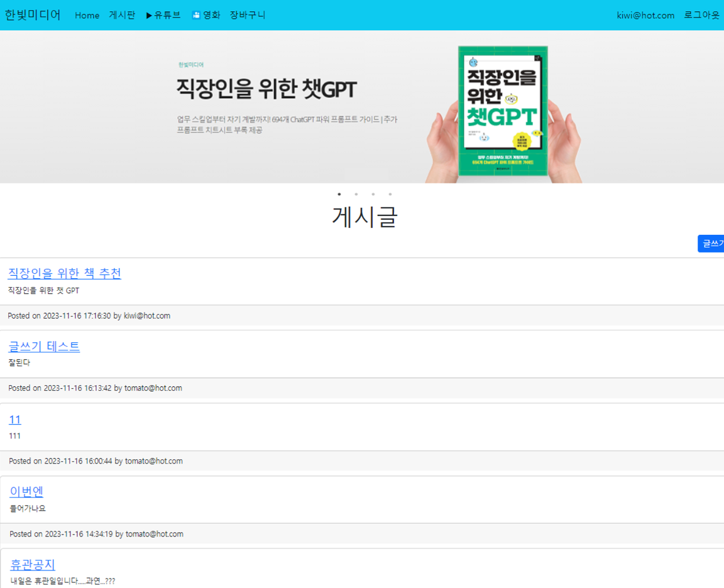The height and width of the screenshot is (588, 724).
Task: Click the post summary 111
Action: 15,436
